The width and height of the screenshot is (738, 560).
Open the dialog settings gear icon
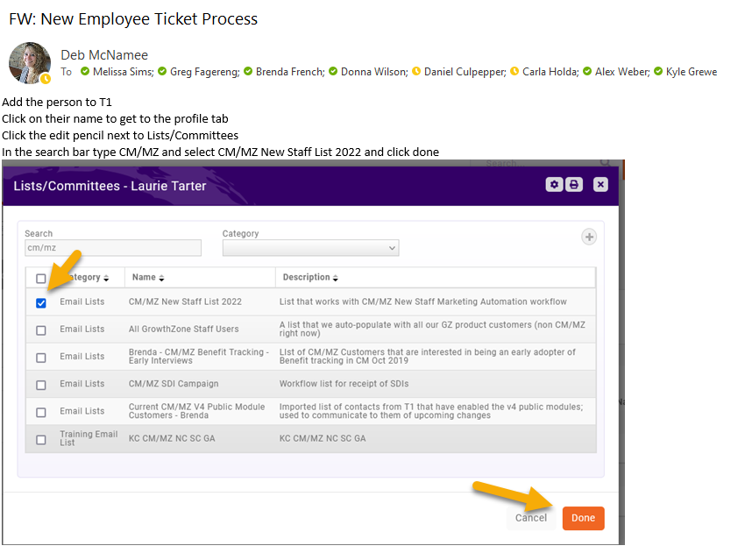pos(554,185)
